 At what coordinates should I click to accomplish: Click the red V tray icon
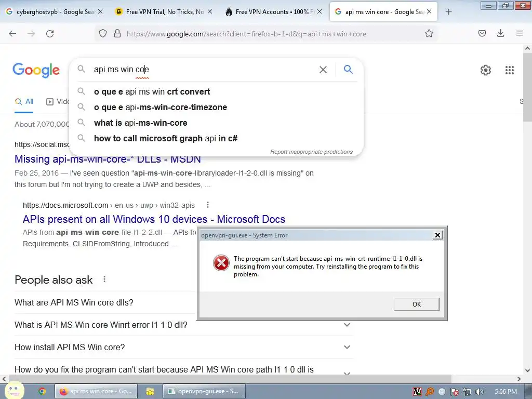click(417, 392)
